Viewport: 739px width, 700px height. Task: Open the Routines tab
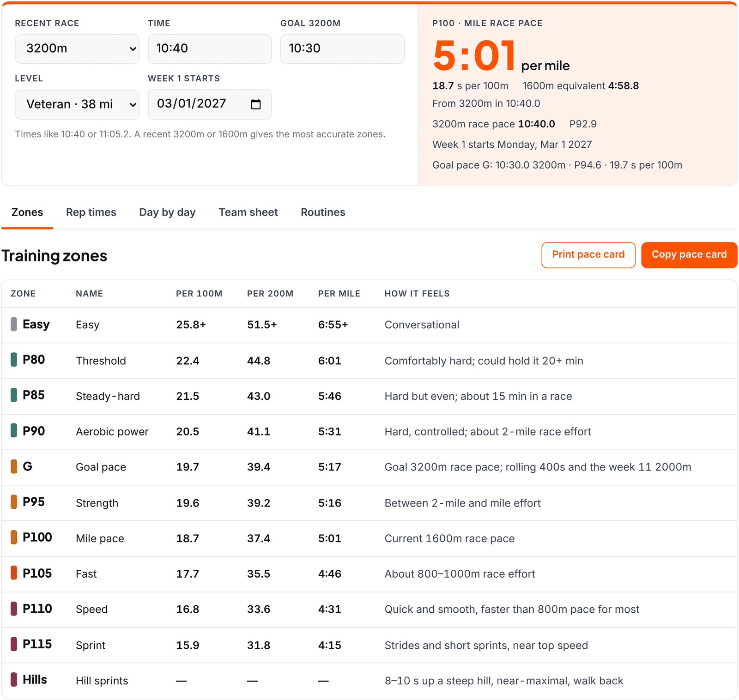pos(323,212)
